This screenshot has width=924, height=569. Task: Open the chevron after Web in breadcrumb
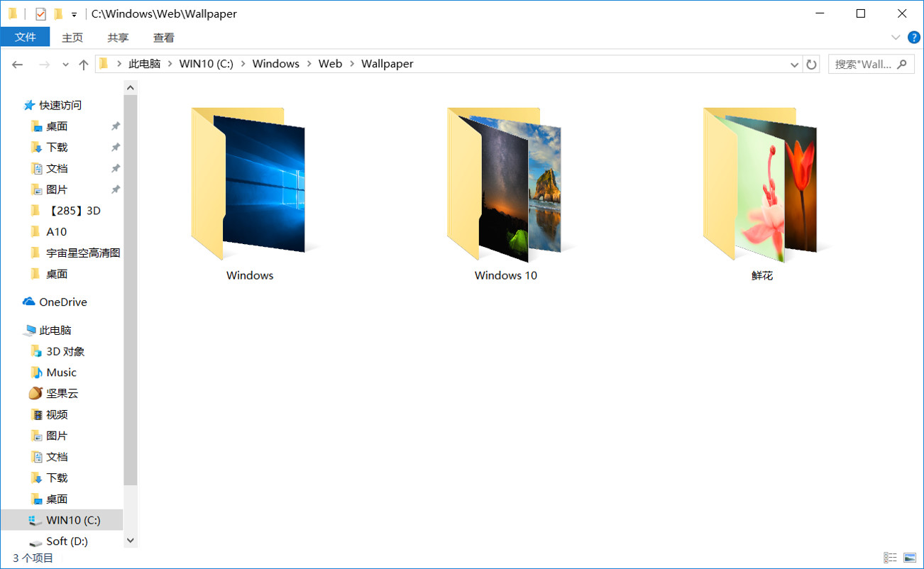point(351,64)
